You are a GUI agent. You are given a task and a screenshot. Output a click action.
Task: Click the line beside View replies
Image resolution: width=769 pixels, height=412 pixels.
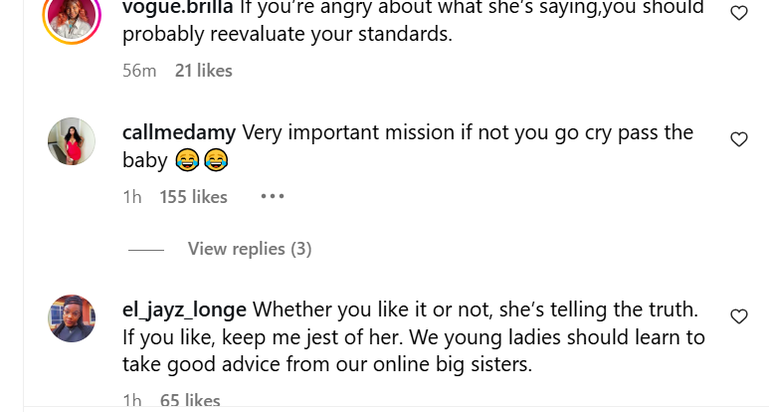145,250
